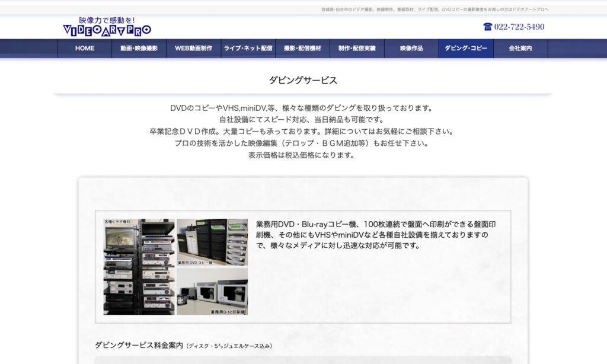Click the 業務用DVDコピー機 photo
This screenshot has width=607, height=364.
(x=212, y=242)
